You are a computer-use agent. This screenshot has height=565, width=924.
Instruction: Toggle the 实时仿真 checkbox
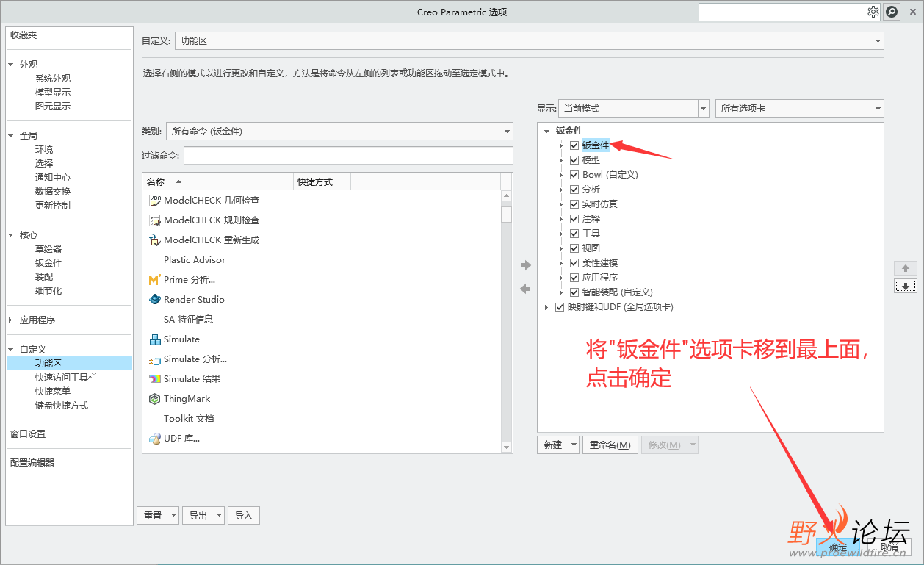[x=574, y=204]
